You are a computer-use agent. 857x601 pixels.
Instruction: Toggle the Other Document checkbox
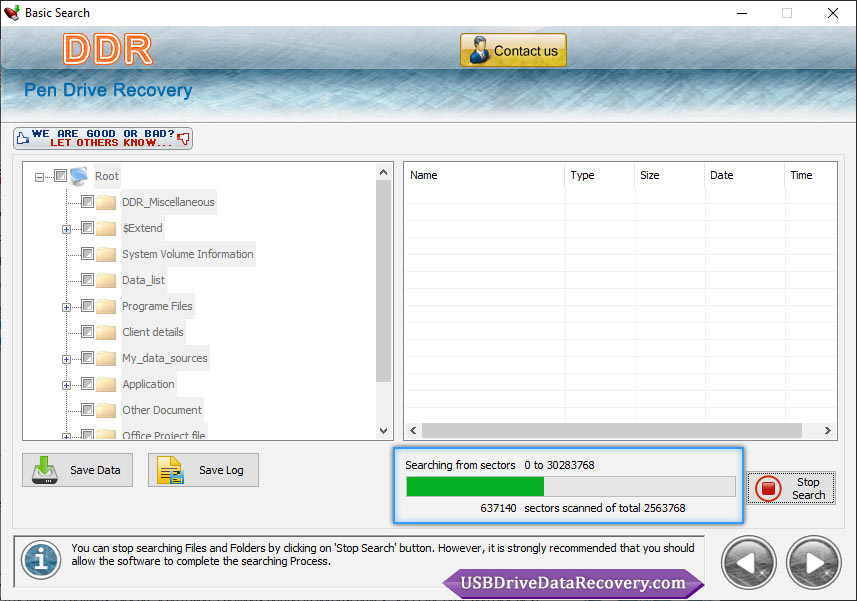coord(87,409)
